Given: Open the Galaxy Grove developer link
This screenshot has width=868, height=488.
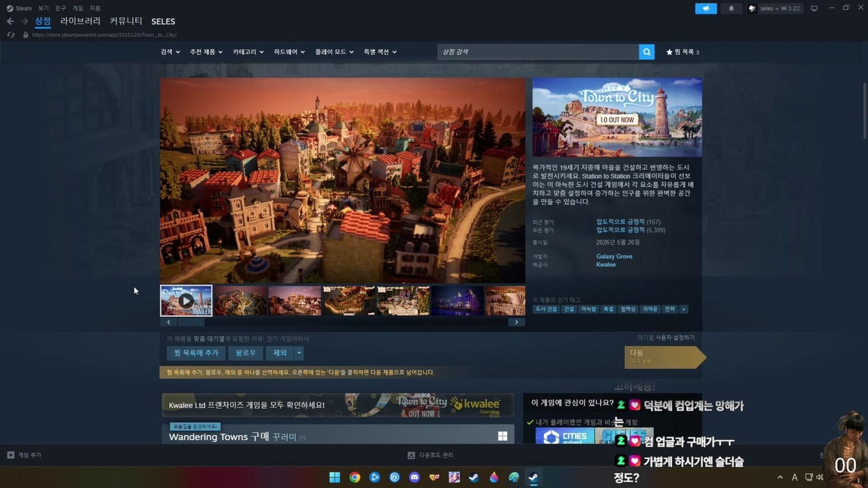Looking at the screenshot, I should click(614, 256).
